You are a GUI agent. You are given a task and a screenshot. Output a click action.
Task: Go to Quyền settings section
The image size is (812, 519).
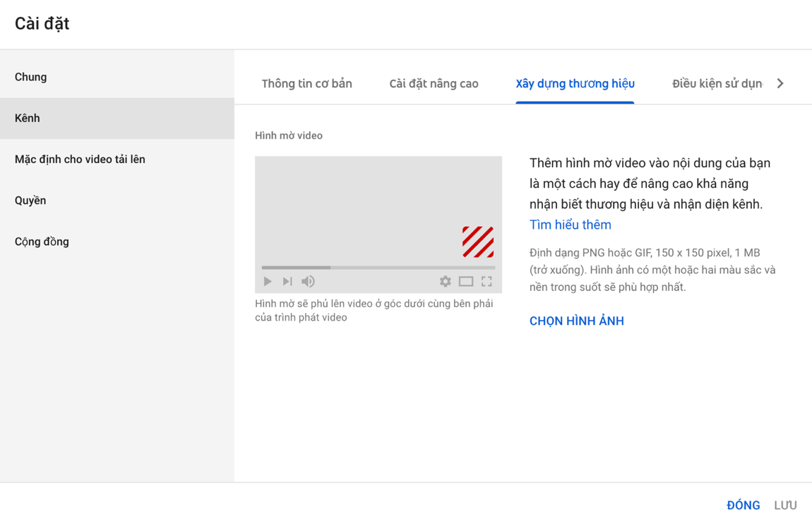pyautogui.click(x=30, y=201)
